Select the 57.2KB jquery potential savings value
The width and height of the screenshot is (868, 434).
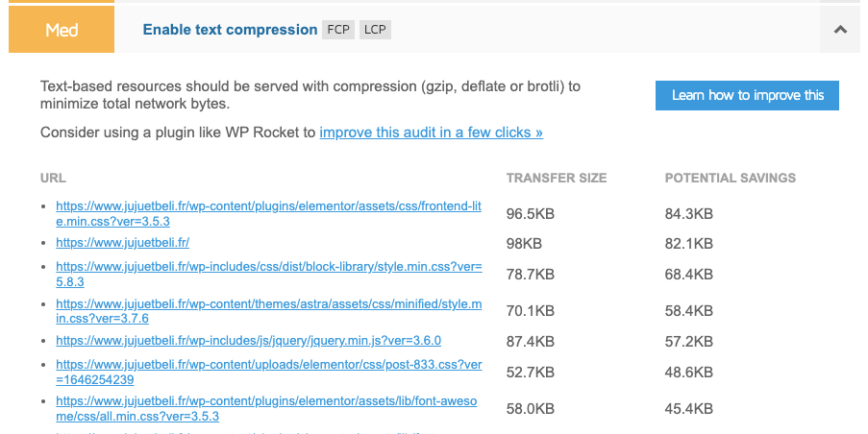(x=688, y=341)
